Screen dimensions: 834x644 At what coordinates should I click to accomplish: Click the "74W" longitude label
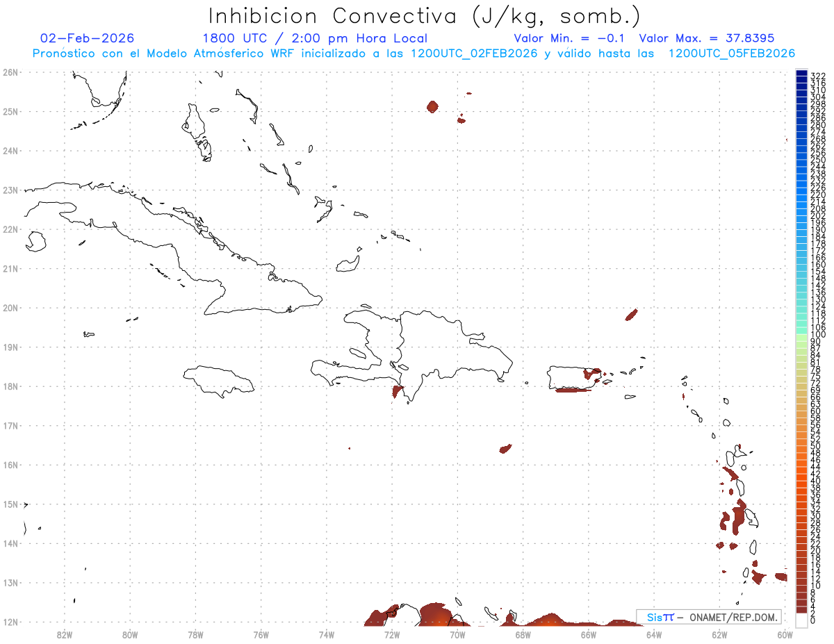(327, 634)
